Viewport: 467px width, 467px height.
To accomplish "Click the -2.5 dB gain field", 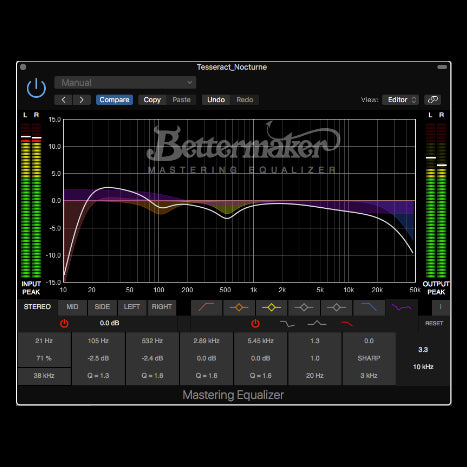I will 98,358.
